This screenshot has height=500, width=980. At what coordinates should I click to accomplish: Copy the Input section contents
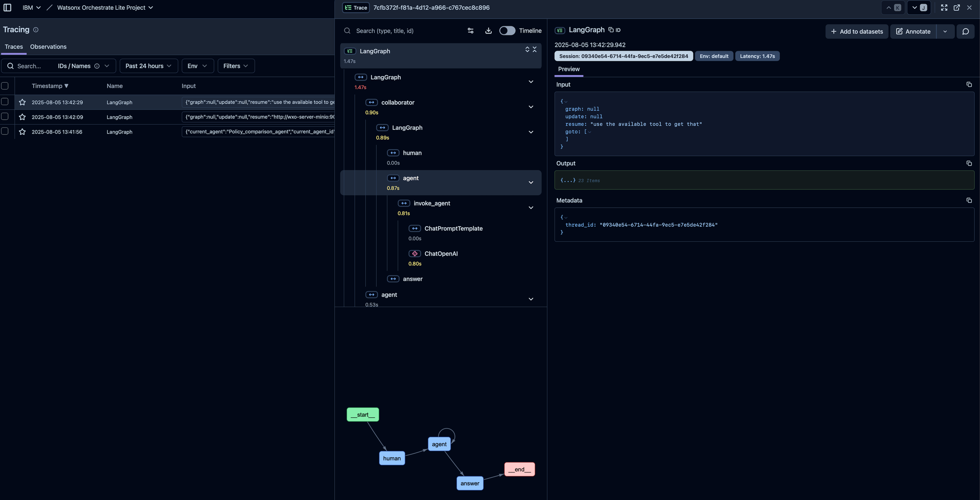click(x=969, y=85)
